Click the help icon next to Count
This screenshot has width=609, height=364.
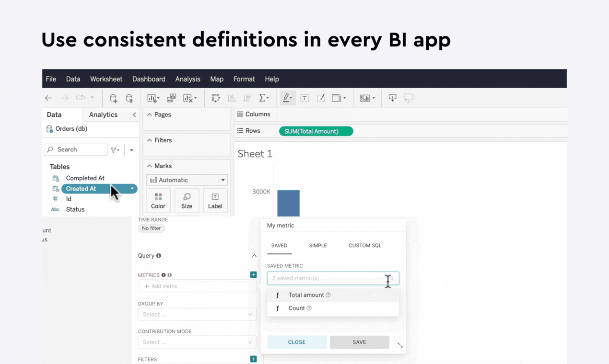click(x=309, y=308)
